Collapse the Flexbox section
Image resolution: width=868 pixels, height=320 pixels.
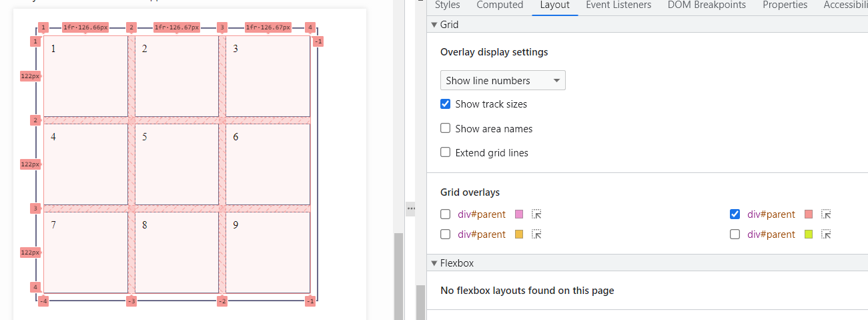click(434, 263)
